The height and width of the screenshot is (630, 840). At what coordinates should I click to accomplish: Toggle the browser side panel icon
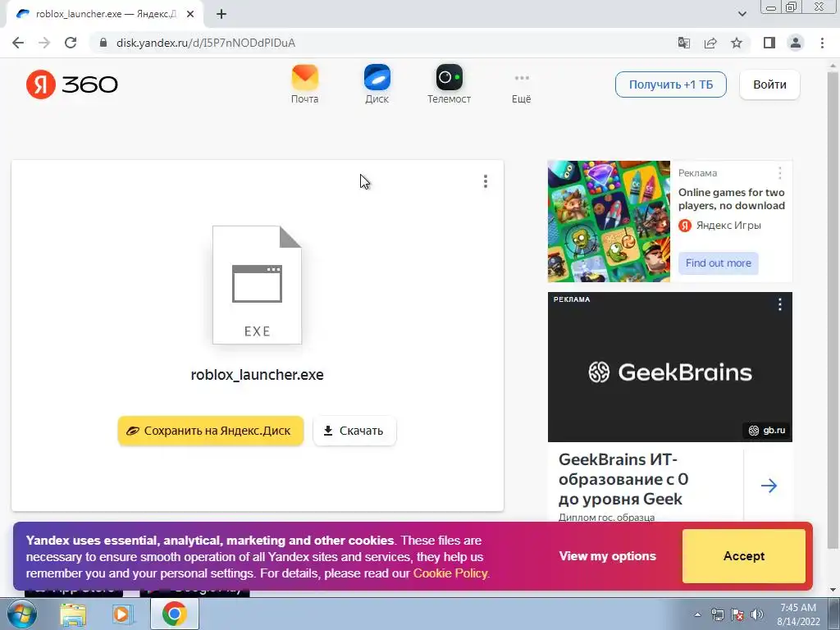coord(769,43)
